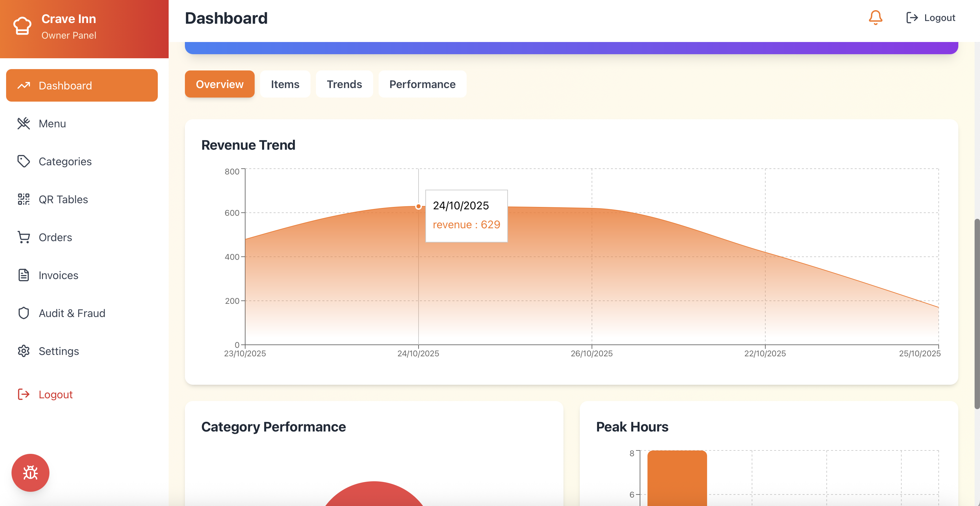The height and width of the screenshot is (506, 980).
Task: Click the page vertical scrollbar thumb
Action: tap(977, 314)
